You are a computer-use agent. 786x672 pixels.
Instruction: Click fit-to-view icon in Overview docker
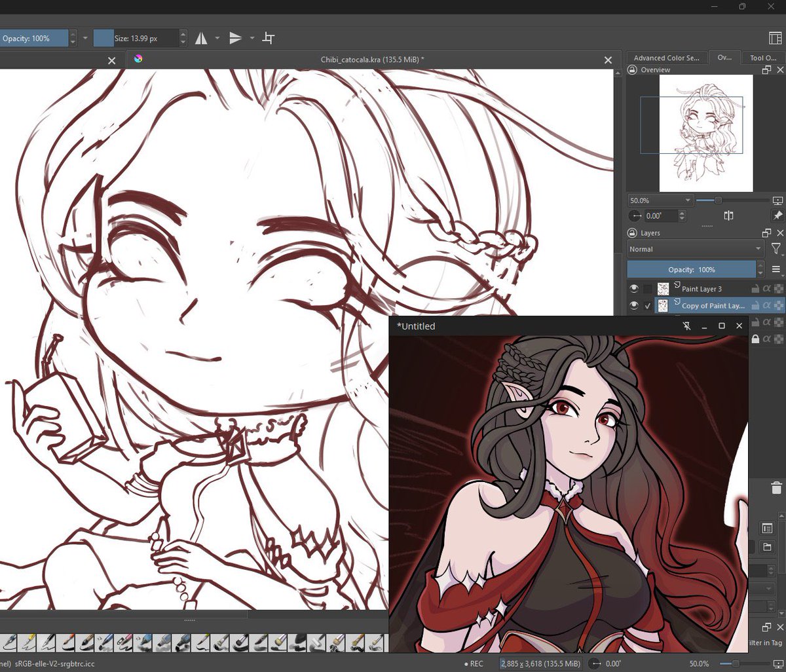(777, 200)
